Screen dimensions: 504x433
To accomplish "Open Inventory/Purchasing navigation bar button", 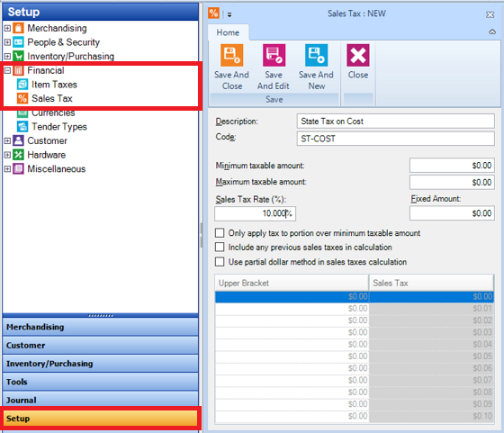I will pos(100,364).
